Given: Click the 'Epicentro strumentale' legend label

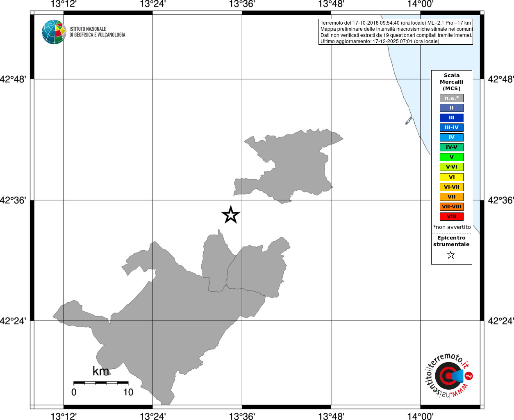Looking at the screenshot, I should 451,241.
